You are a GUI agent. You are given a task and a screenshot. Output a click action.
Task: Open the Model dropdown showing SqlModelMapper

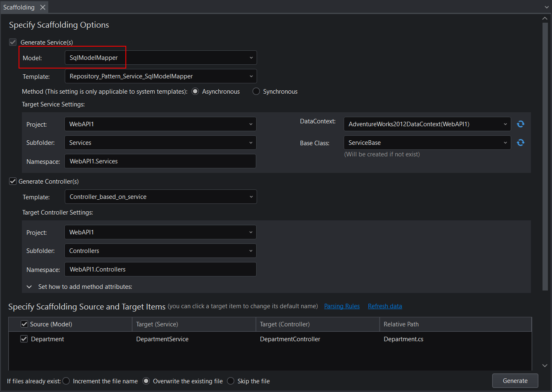pyautogui.click(x=160, y=58)
